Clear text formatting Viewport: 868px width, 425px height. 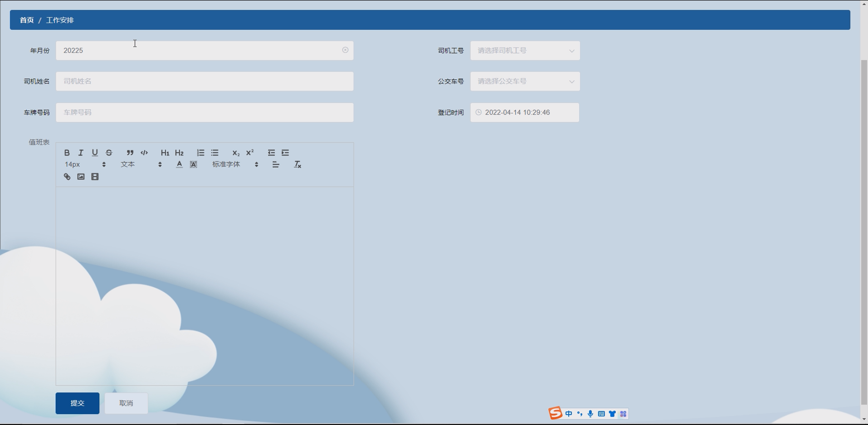coord(297,164)
